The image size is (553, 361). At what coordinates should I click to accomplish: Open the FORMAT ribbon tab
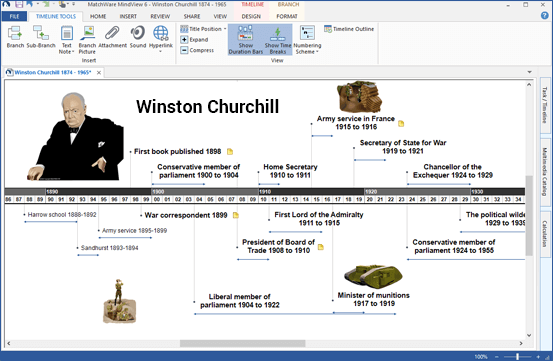pos(287,16)
